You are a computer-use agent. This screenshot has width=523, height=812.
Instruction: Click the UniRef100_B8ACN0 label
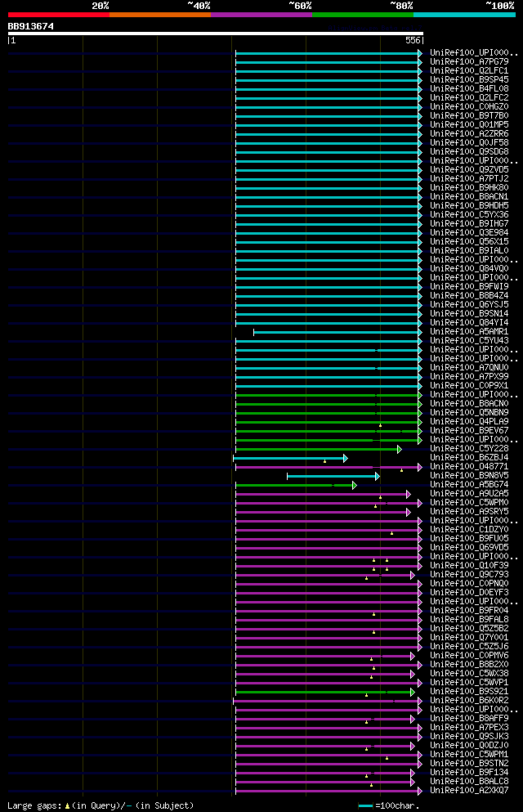coord(469,403)
